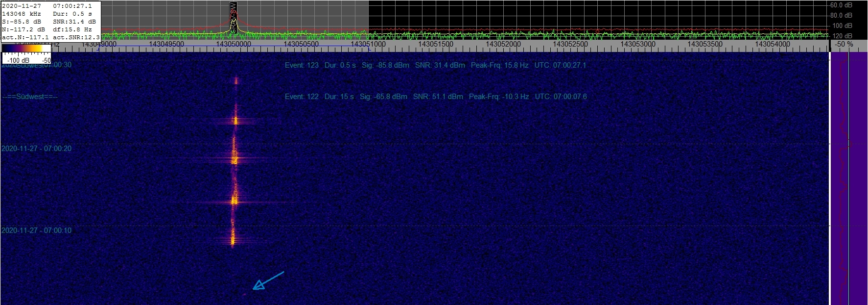Click the UTC: 07:00:07.6 text
868x305 pixels.
[x=561, y=97]
